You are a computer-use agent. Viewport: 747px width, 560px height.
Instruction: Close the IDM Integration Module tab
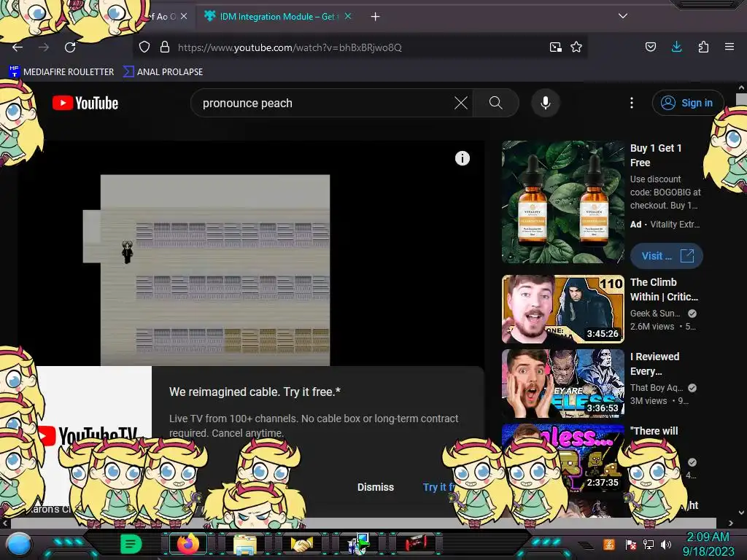point(348,16)
